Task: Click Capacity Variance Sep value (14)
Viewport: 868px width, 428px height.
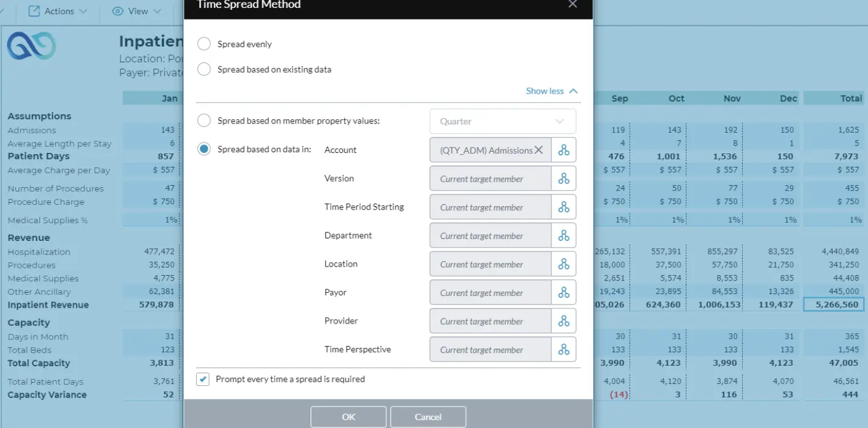Action: pyautogui.click(x=618, y=395)
